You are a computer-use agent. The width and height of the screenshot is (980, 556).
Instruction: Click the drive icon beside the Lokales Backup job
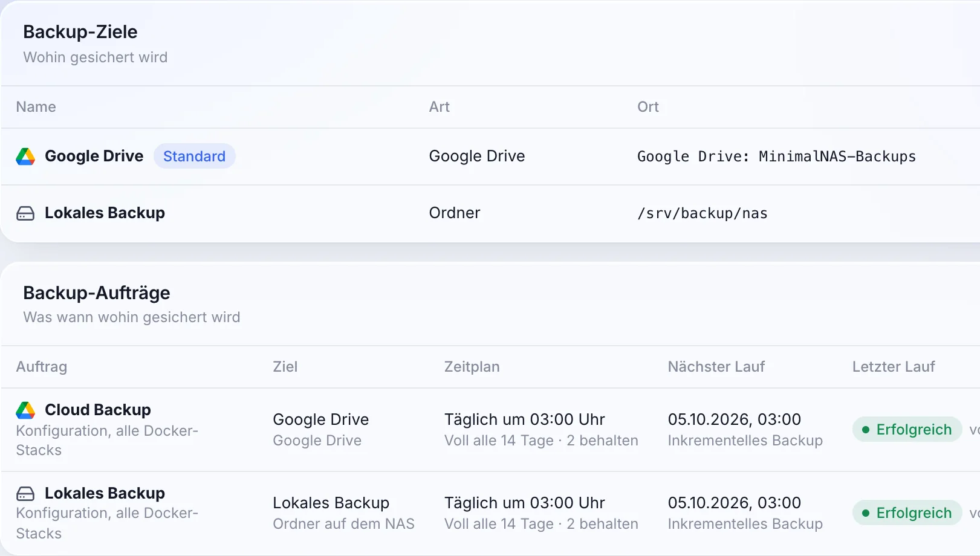[x=25, y=494]
